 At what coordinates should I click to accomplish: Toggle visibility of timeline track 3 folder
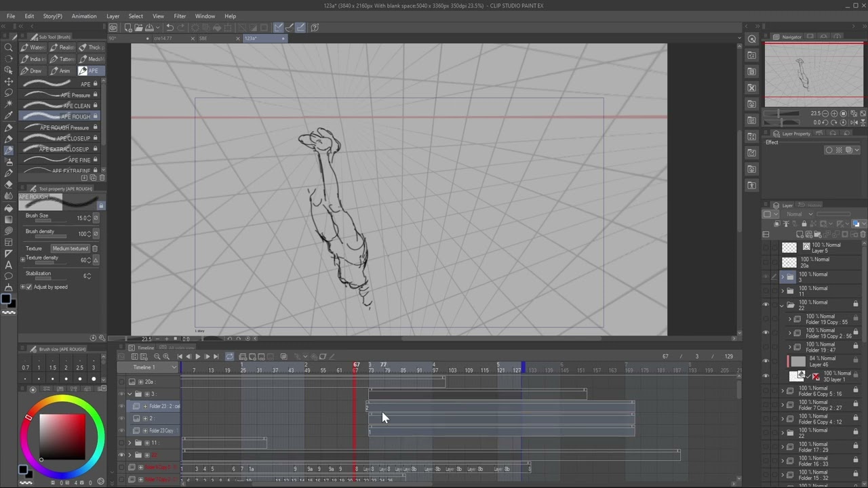122,394
